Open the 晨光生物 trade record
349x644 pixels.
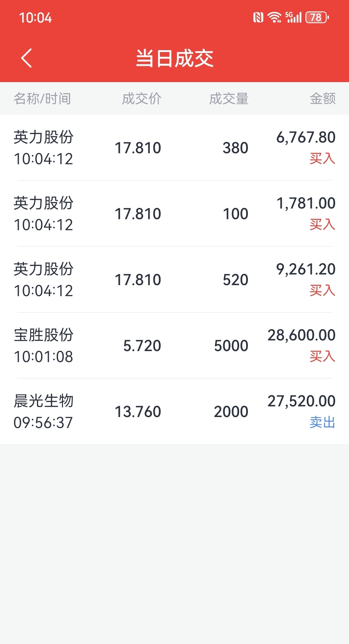coord(174,412)
